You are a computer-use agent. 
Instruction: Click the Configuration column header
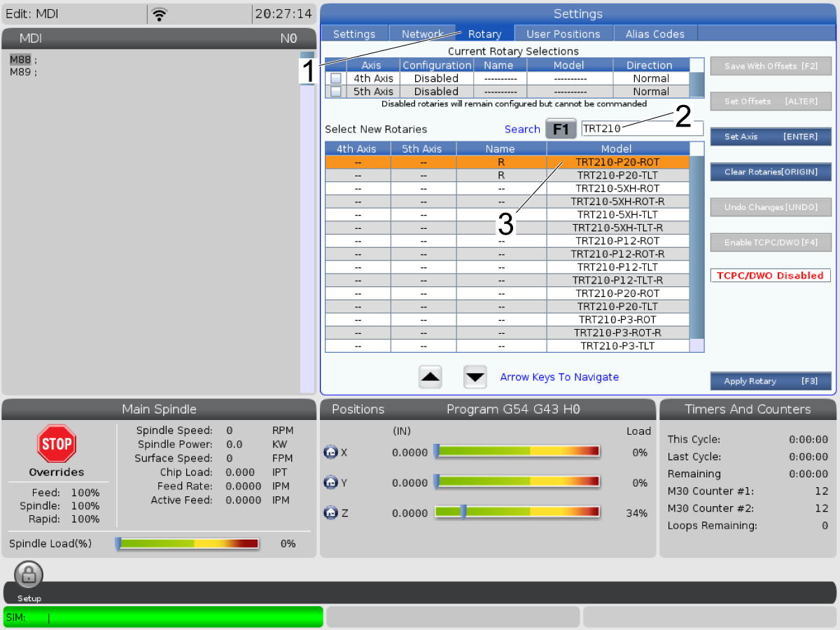click(436, 65)
